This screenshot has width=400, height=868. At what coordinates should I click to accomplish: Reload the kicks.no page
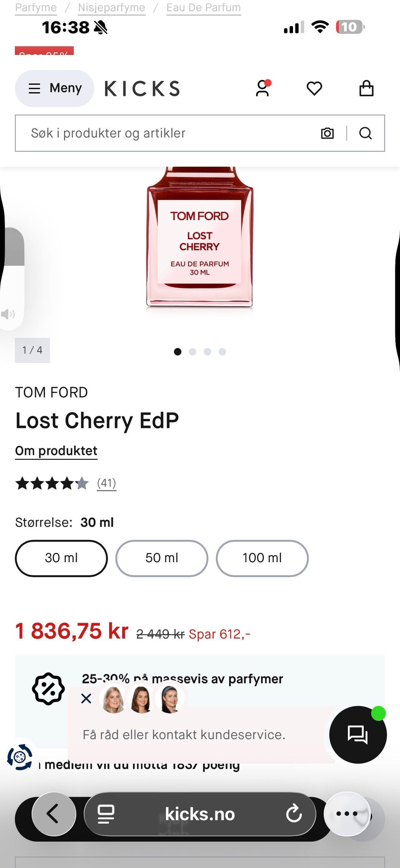click(x=294, y=813)
